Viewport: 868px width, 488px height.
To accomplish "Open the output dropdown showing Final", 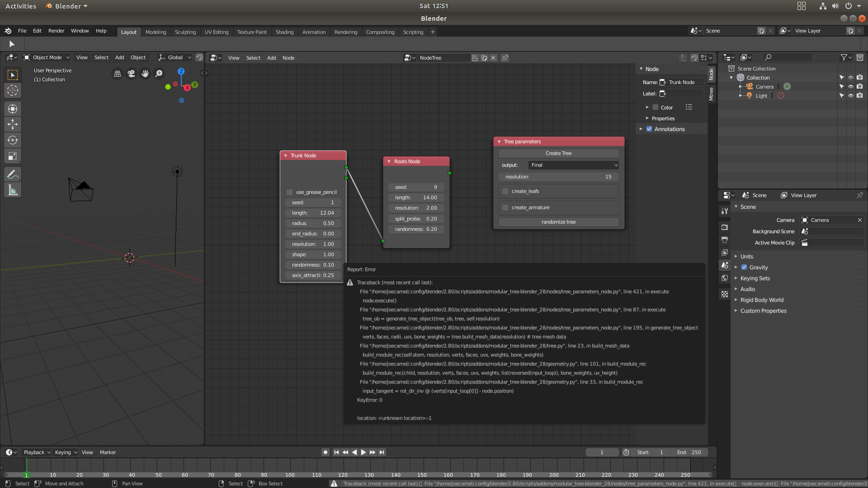I will tap(573, 165).
